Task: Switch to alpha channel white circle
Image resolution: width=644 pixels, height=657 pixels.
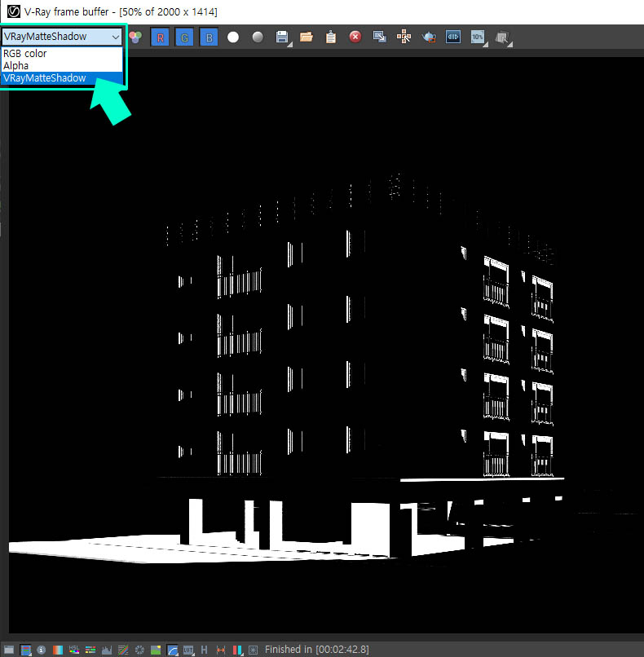Action: point(233,37)
